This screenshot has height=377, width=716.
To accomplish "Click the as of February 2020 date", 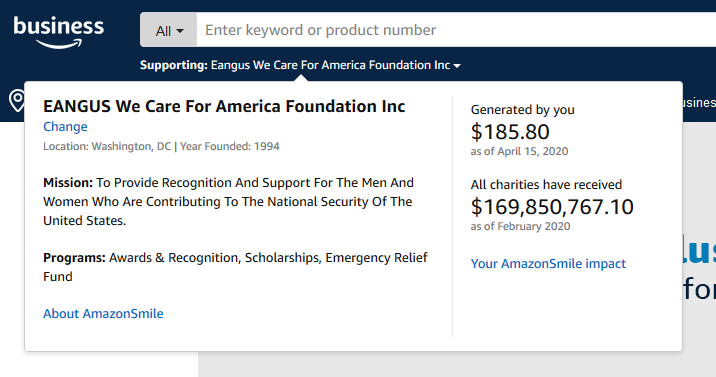I will pos(521,226).
